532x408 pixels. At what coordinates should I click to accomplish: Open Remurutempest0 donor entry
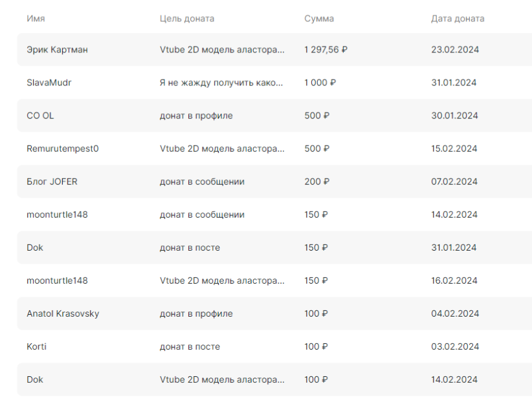[62, 148]
